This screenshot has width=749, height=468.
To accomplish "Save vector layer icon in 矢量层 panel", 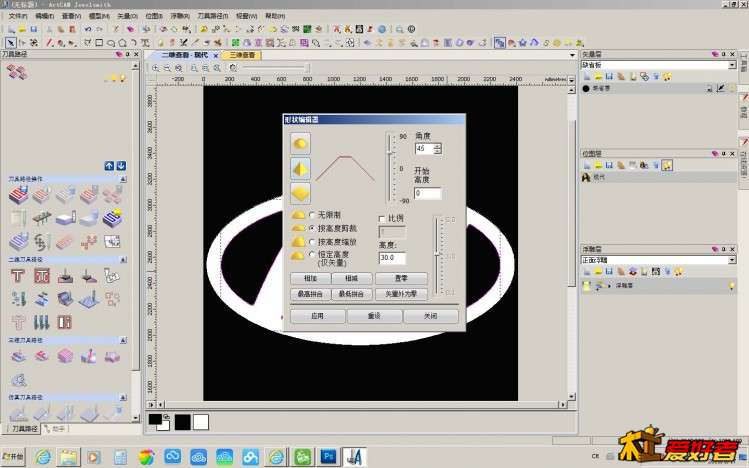I will (609, 76).
